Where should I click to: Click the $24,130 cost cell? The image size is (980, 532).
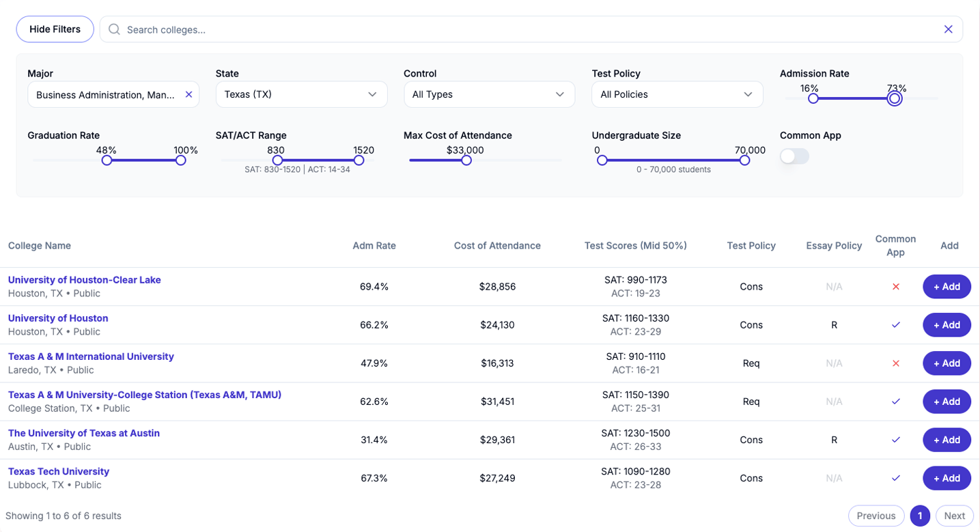497,325
